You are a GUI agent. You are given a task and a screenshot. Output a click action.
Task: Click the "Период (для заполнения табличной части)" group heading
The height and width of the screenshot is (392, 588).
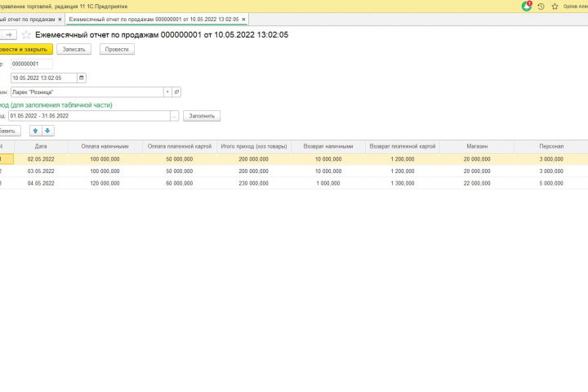pyautogui.click(x=56, y=105)
